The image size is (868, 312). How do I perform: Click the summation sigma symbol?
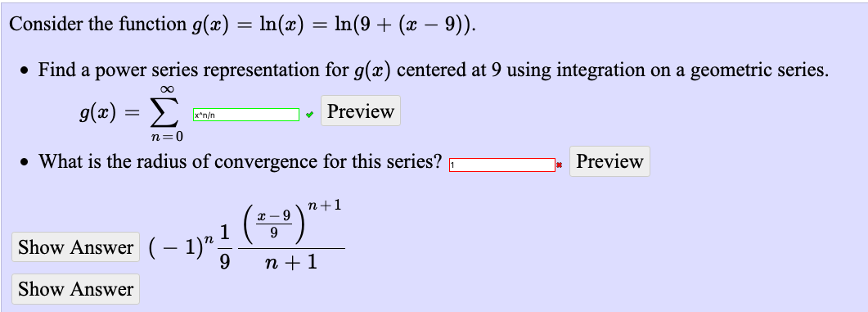click(x=166, y=112)
